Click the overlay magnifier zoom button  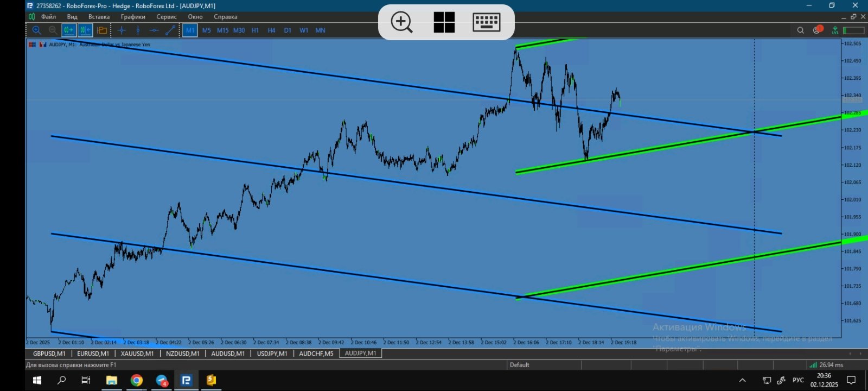(401, 22)
